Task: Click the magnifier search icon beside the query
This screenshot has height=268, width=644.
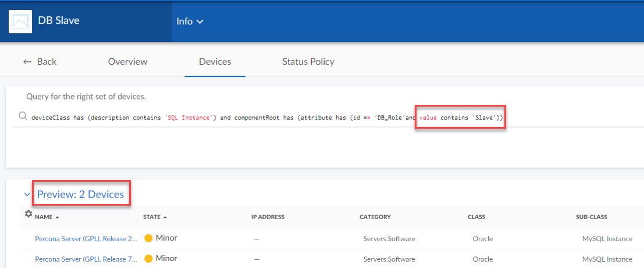Action: coord(23,117)
